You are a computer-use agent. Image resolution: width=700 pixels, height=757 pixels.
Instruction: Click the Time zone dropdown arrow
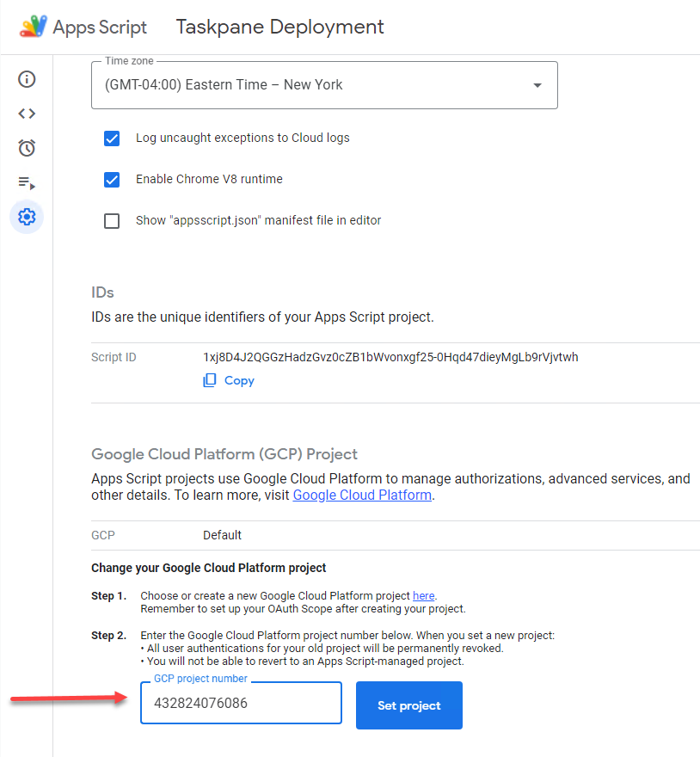[x=537, y=85]
